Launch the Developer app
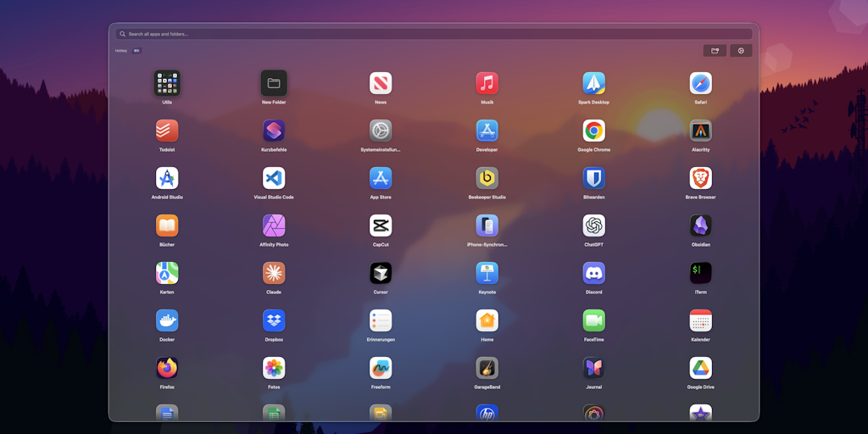868x434 pixels. [x=487, y=131]
